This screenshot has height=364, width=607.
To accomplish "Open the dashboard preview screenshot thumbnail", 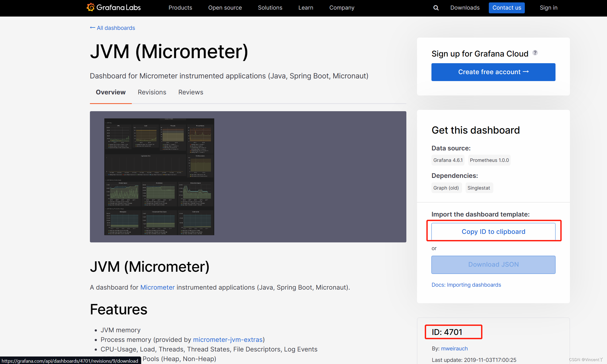I will 159,177.
